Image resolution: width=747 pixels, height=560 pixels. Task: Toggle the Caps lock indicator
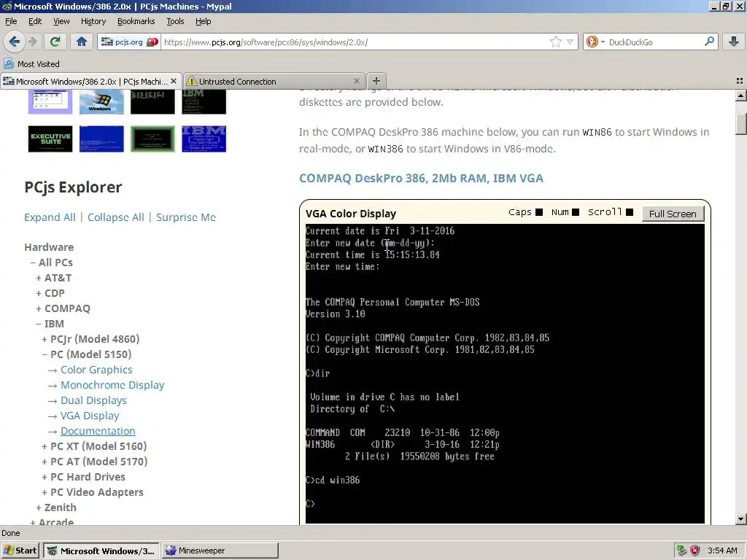(539, 212)
